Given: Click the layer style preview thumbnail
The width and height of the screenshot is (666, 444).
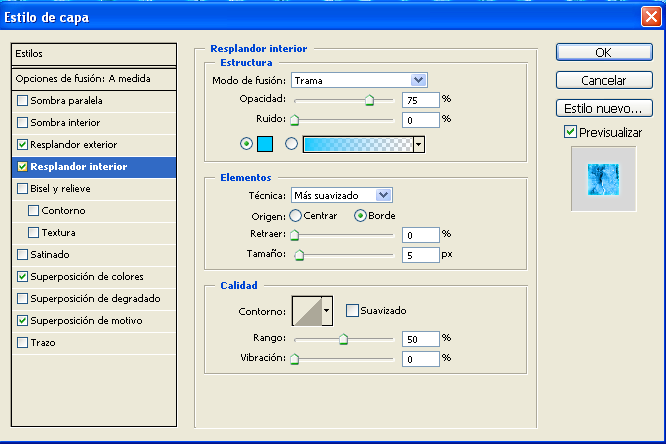Looking at the screenshot, I should [603, 178].
